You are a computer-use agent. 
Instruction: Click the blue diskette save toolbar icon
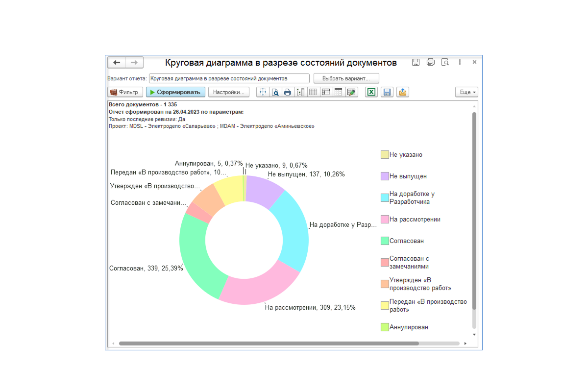click(x=387, y=92)
